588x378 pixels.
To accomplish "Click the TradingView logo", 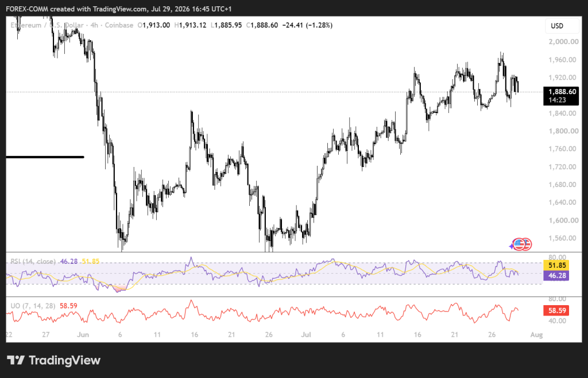I will (53, 360).
